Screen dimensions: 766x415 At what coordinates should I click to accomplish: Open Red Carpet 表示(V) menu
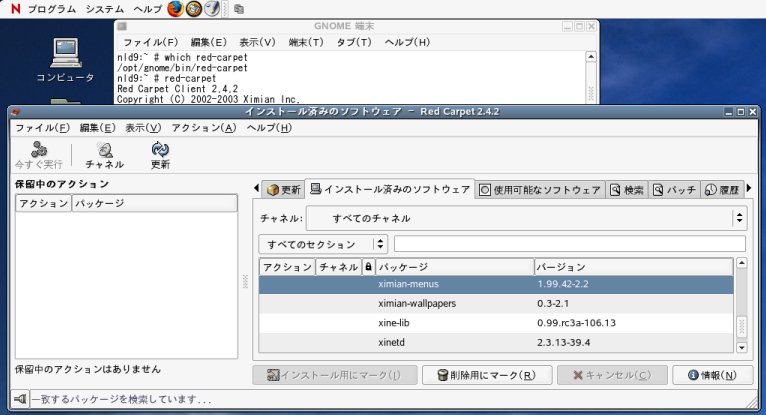pos(143,128)
